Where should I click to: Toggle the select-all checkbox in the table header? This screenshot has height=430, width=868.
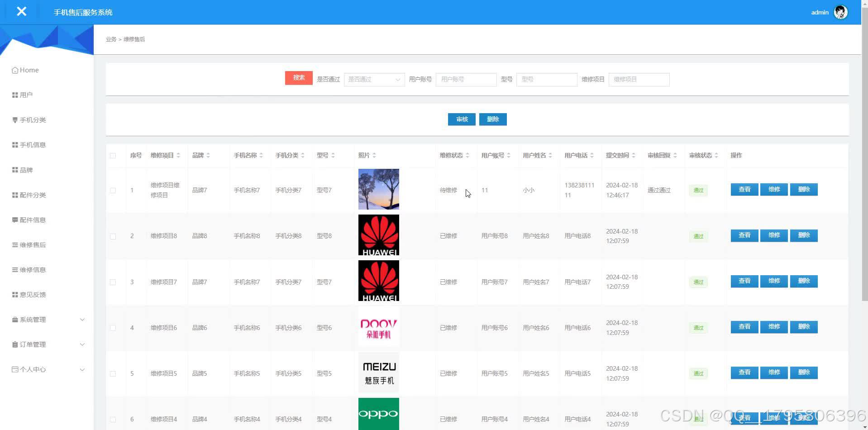pos(113,155)
